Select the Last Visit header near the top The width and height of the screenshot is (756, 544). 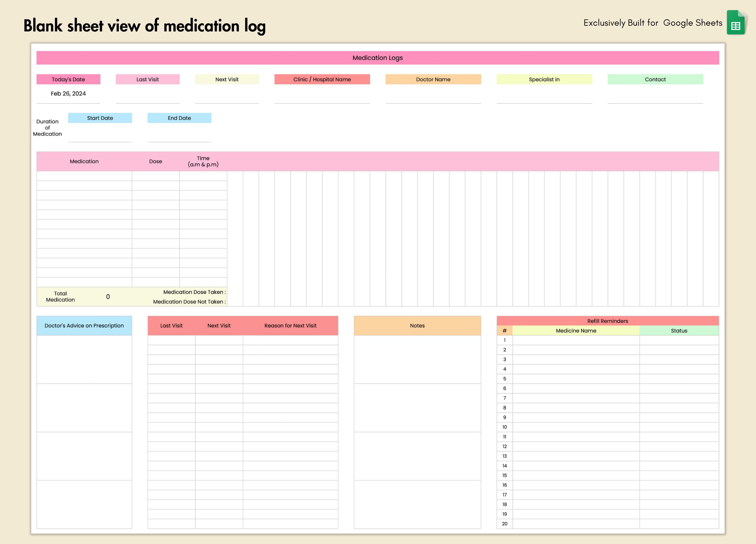pyautogui.click(x=148, y=79)
